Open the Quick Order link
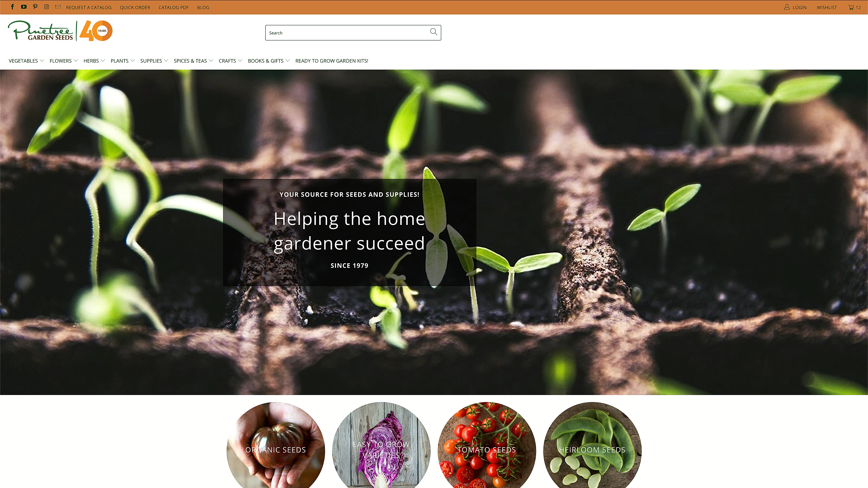 (x=135, y=7)
